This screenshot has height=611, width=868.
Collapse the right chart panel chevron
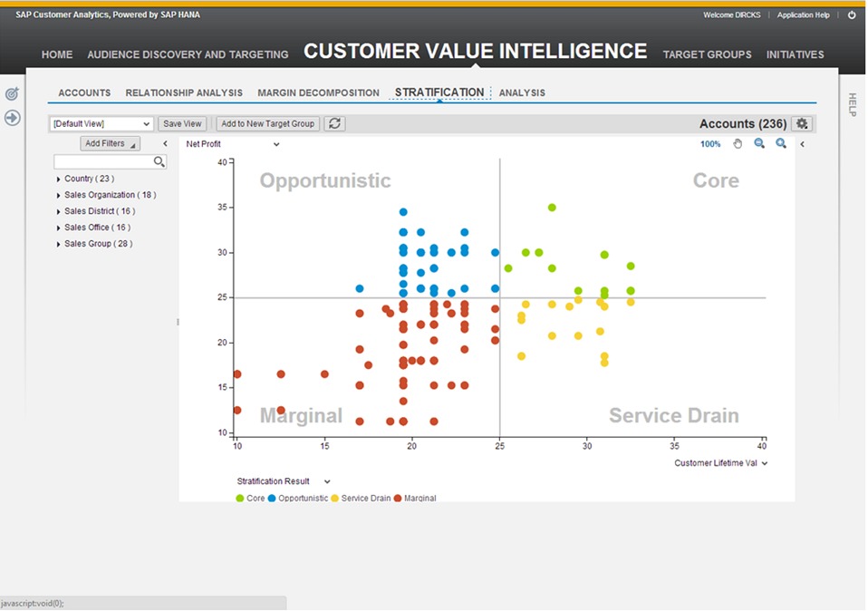coord(802,144)
